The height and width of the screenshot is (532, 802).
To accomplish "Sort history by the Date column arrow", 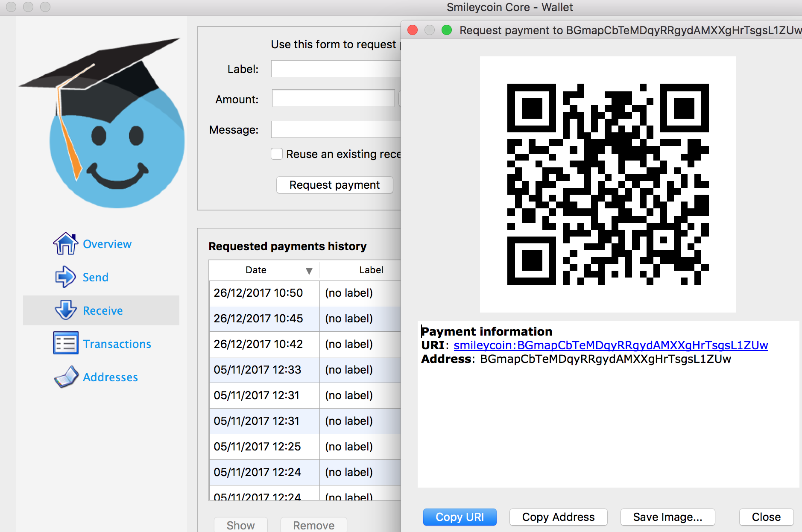I will pos(309,271).
